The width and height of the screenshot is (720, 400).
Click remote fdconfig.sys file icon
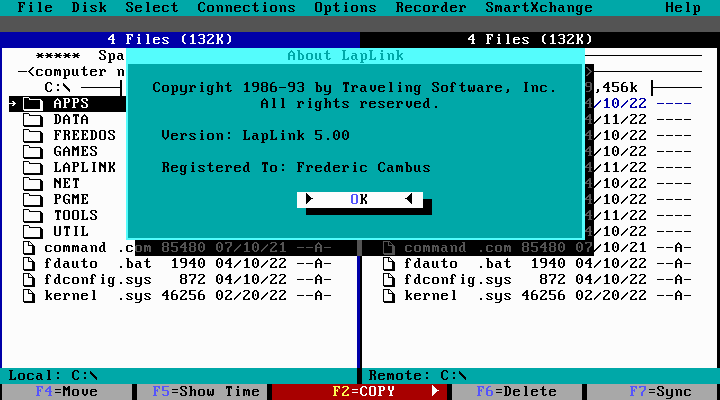click(389, 280)
